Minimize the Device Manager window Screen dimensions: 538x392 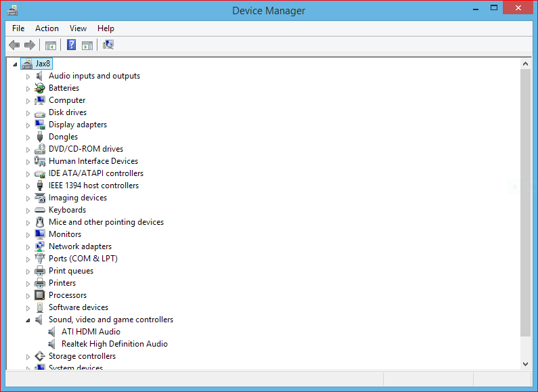[476, 8]
